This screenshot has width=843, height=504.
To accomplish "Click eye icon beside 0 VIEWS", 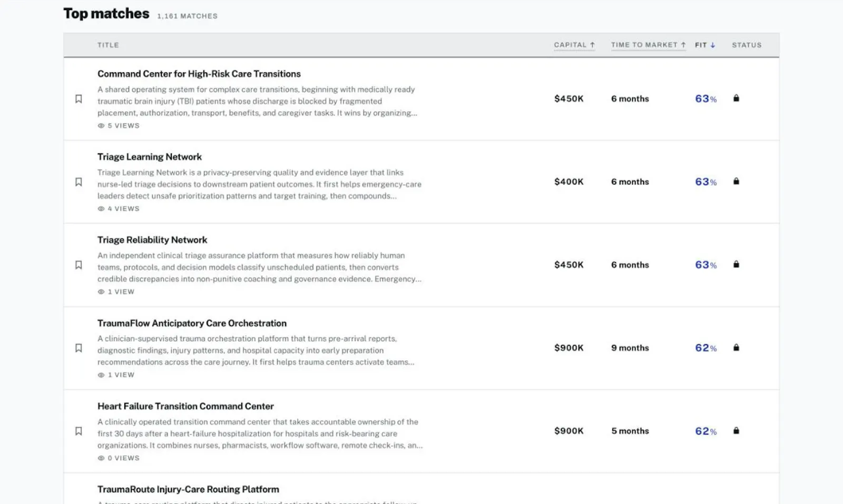I will click(101, 458).
